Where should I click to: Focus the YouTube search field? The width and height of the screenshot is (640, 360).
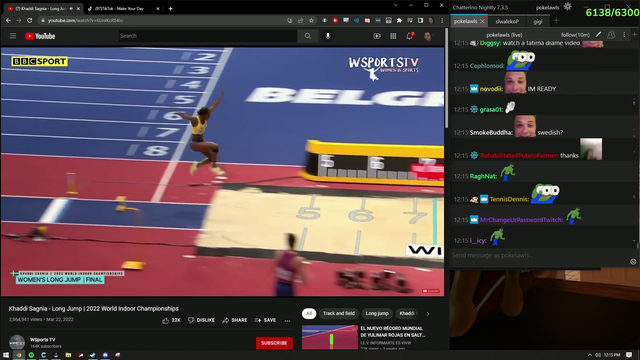[208, 36]
